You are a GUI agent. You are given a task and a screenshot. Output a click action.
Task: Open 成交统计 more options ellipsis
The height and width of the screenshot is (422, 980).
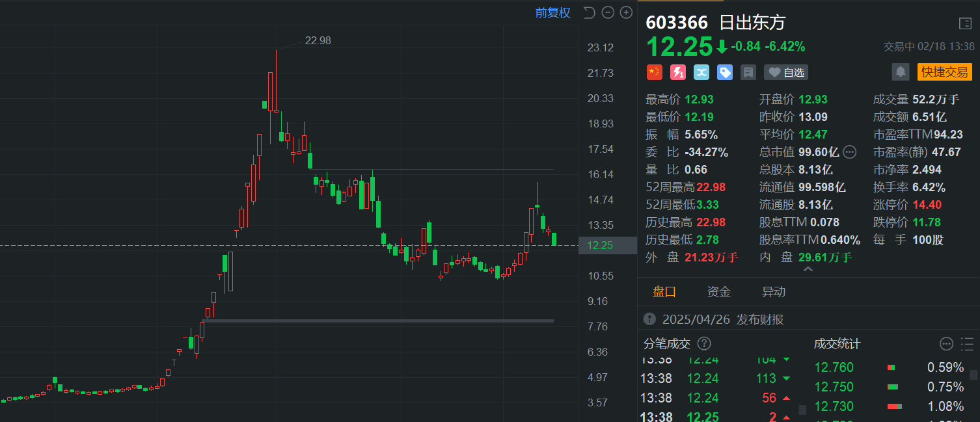946,343
